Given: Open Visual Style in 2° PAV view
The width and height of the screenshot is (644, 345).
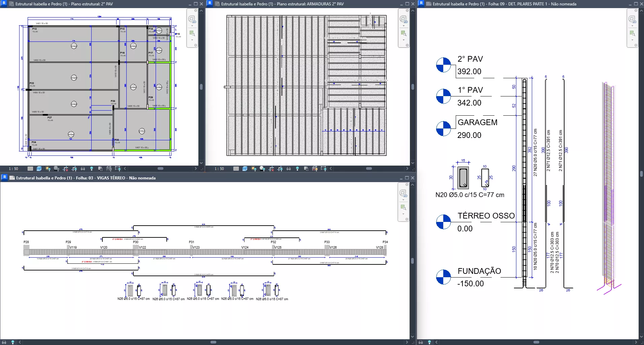Looking at the screenshot, I should pyautogui.click(x=39, y=169).
